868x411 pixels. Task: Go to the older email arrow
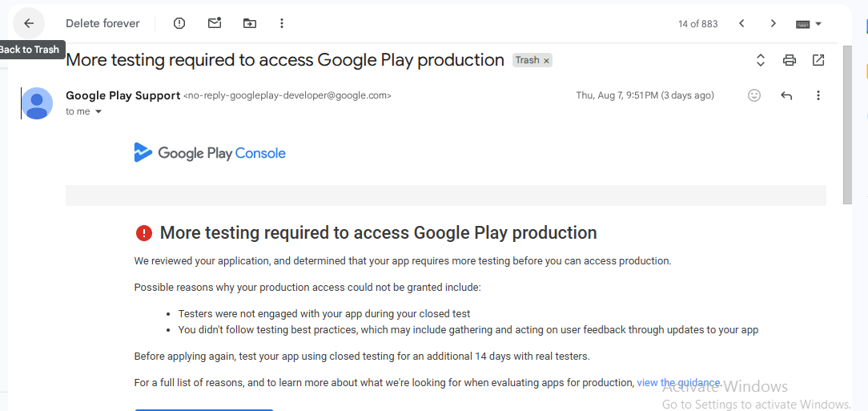(x=773, y=23)
